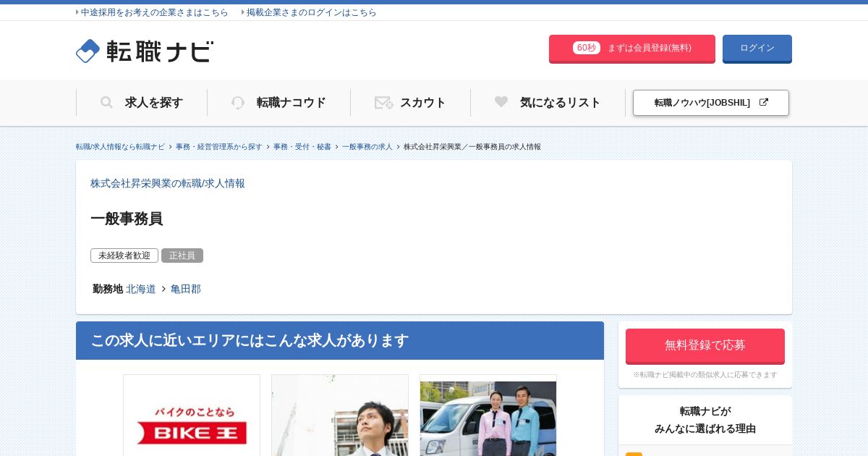Open 気になるリスト menu item

point(548,103)
